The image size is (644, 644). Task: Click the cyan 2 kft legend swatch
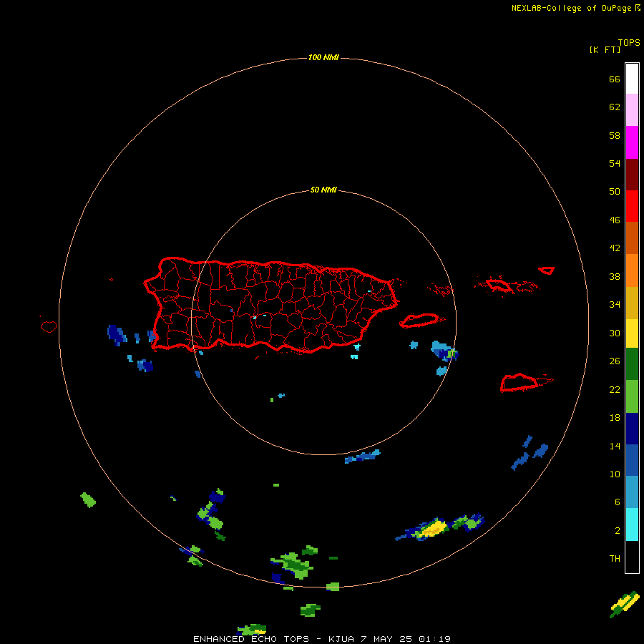click(x=632, y=525)
